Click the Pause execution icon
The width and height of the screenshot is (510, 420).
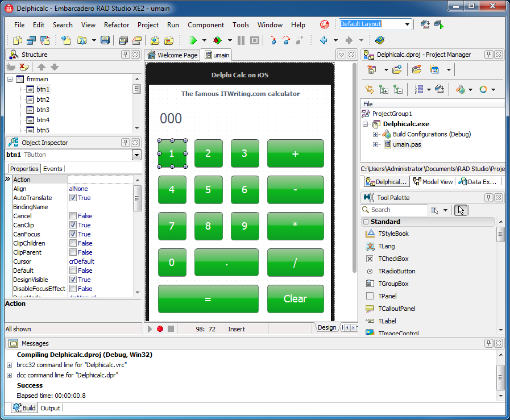(x=241, y=40)
